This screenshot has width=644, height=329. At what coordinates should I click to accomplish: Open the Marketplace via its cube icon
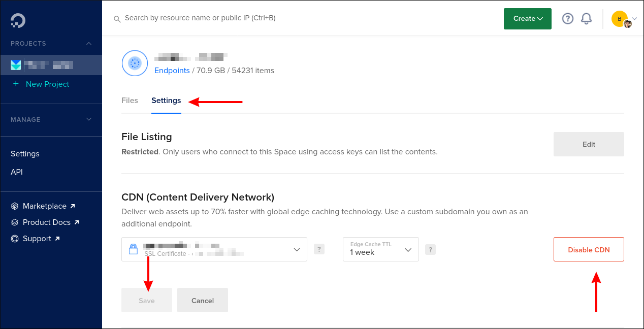click(14, 206)
